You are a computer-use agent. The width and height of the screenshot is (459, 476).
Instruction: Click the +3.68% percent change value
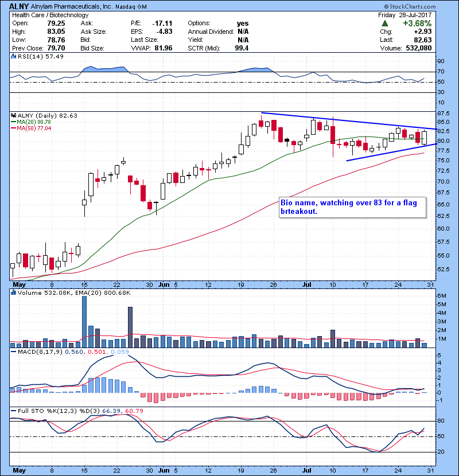click(417, 24)
